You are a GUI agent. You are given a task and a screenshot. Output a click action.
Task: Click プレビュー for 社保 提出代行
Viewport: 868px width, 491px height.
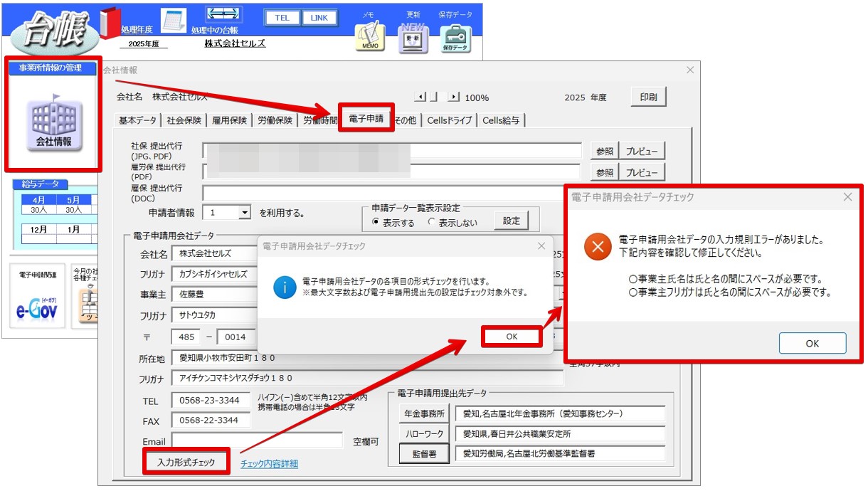(x=642, y=152)
